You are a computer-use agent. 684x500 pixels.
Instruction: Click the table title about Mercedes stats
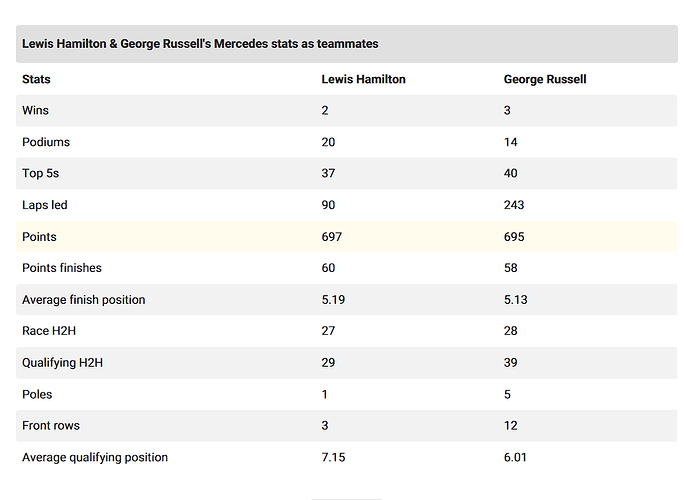pyautogui.click(x=200, y=44)
